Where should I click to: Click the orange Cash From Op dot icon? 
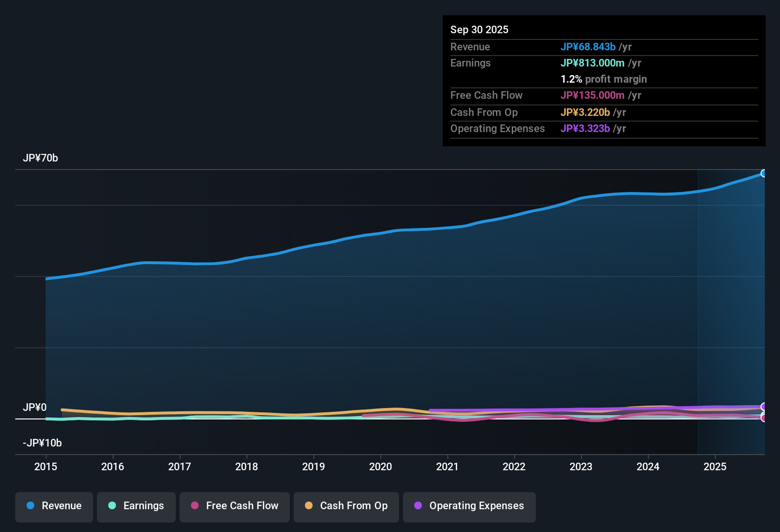tap(309, 506)
